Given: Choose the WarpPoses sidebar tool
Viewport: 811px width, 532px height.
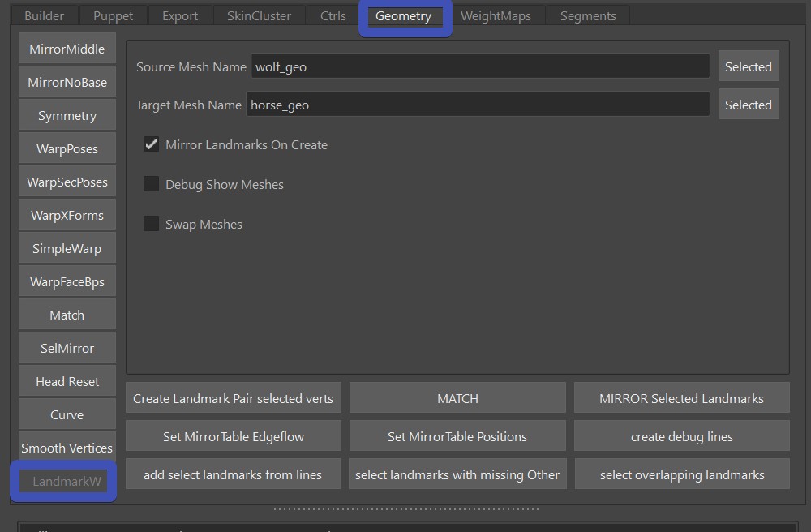Looking at the screenshot, I should (x=67, y=148).
